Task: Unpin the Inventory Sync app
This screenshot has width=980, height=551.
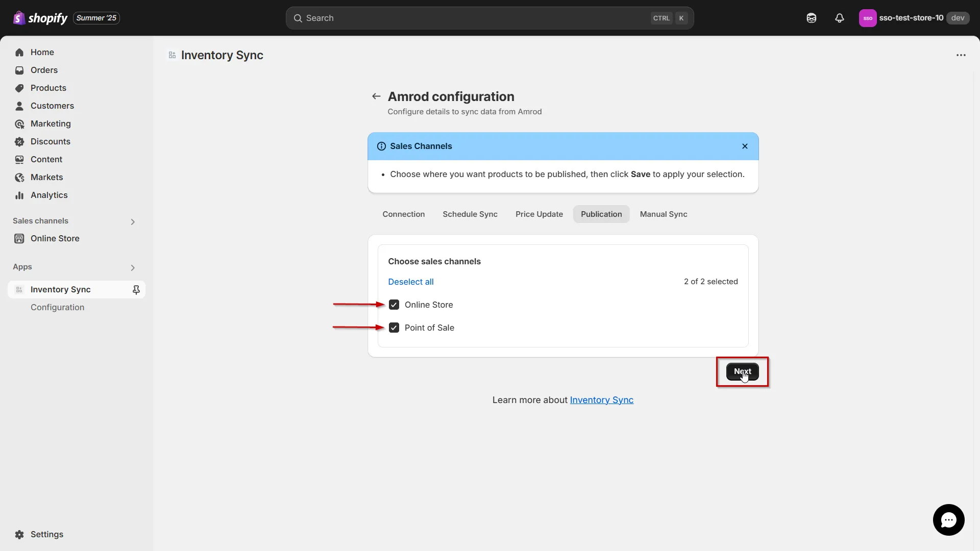Action: point(136,289)
